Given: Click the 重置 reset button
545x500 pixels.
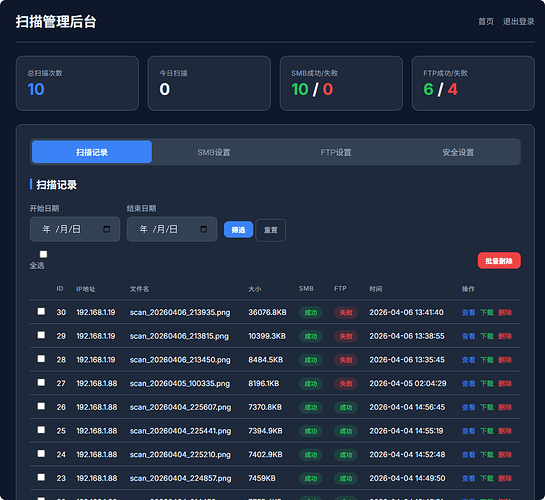Looking at the screenshot, I should click(271, 230).
